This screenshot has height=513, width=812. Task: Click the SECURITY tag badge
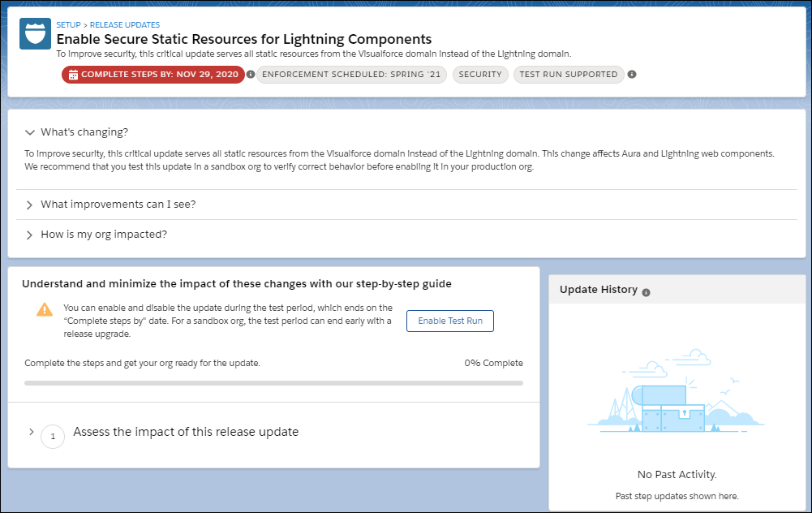[x=480, y=75]
